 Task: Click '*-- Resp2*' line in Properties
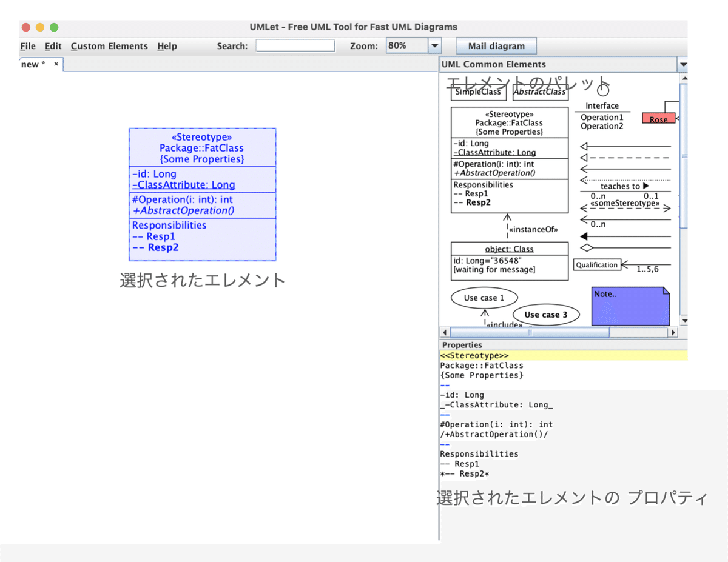465,473
